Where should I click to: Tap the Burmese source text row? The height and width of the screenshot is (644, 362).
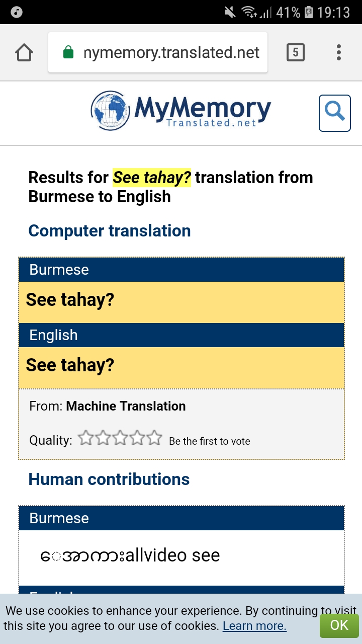181,300
